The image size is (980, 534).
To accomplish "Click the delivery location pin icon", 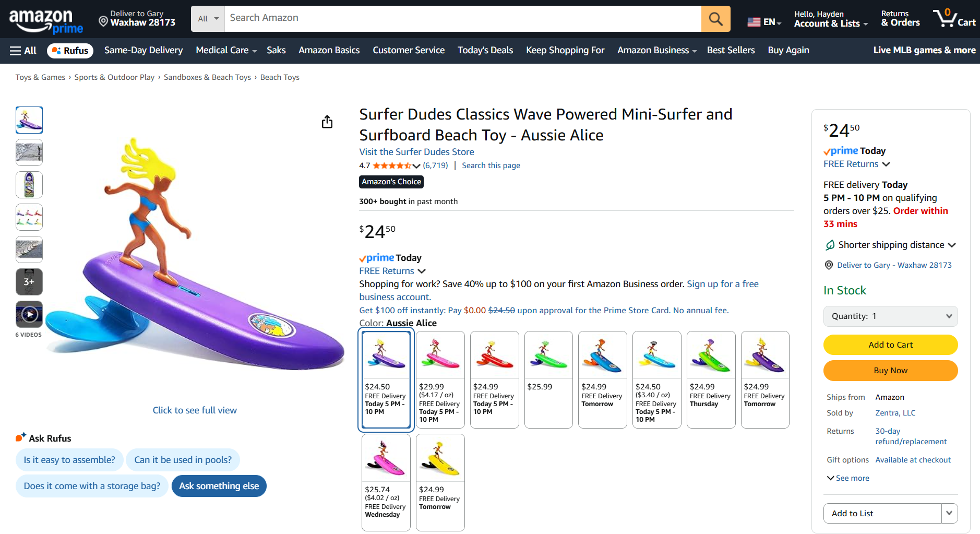I will (x=103, y=21).
